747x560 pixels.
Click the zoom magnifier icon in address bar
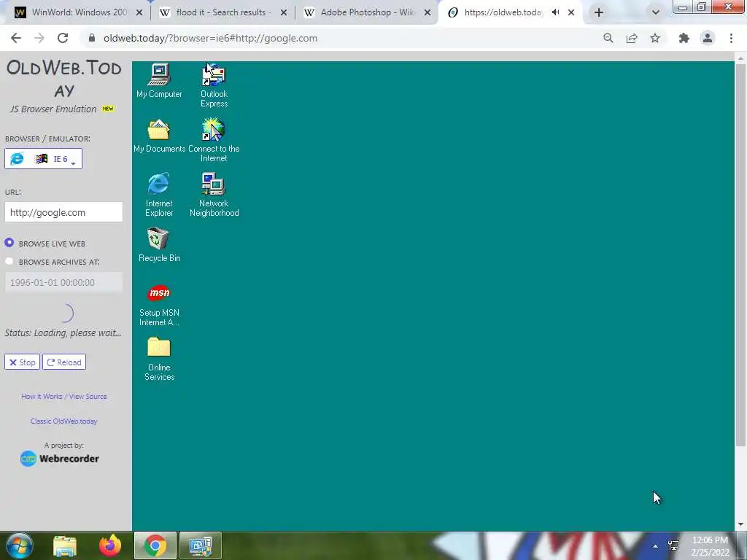(x=608, y=38)
